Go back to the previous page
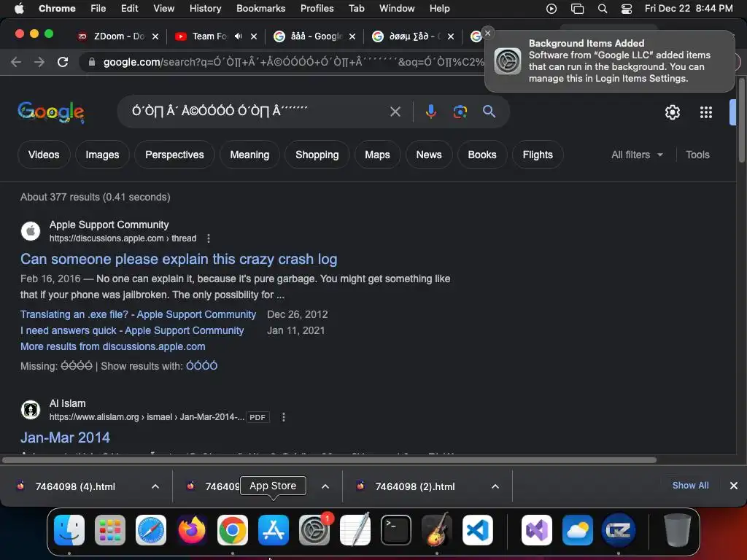747x560 pixels. point(16,62)
